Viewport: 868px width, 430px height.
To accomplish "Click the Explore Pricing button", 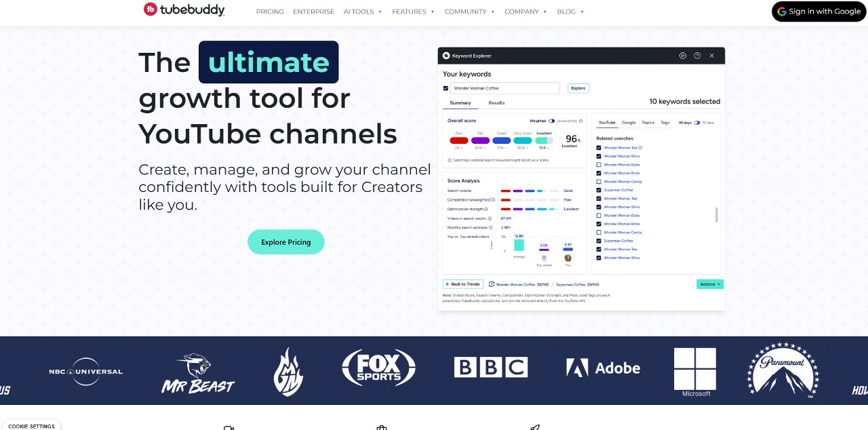I will [286, 242].
